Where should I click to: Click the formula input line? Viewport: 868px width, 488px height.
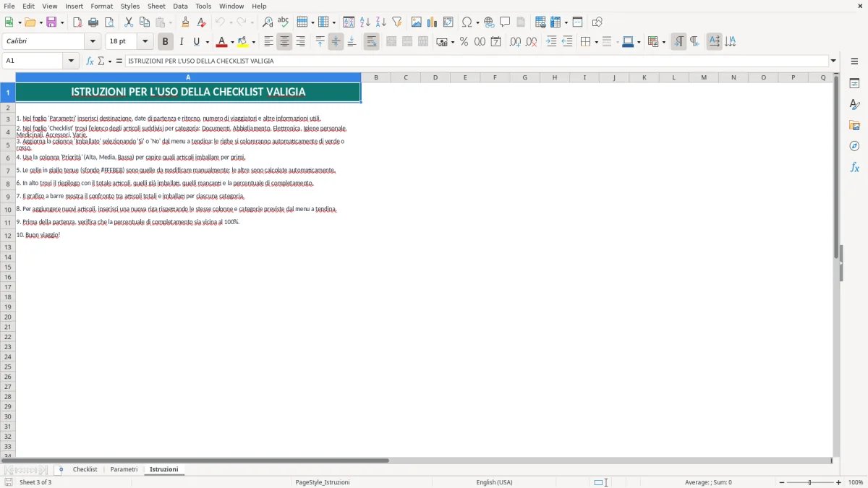477,61
